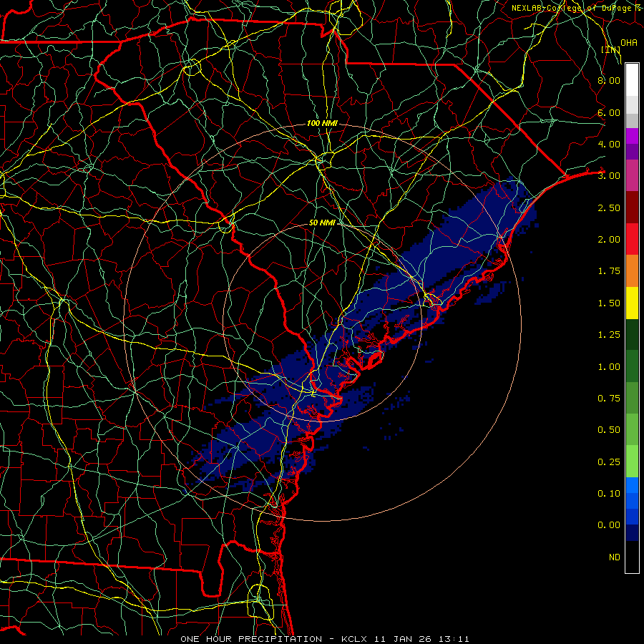Image resolution: width=644 pixels, height=644 pixels.
Task: Click the '0.10' legend value
Action: [x=609, y=494]
